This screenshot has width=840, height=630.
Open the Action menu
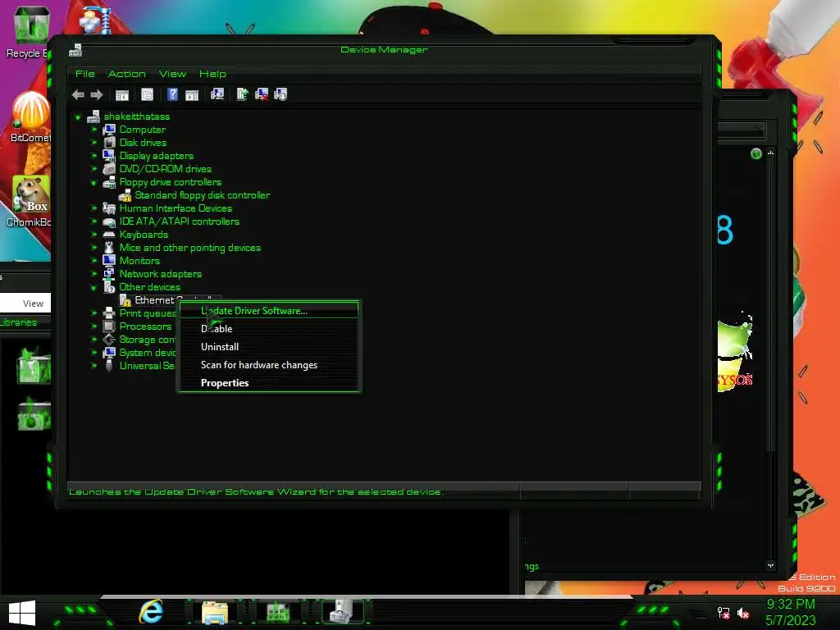pos(127,74)
